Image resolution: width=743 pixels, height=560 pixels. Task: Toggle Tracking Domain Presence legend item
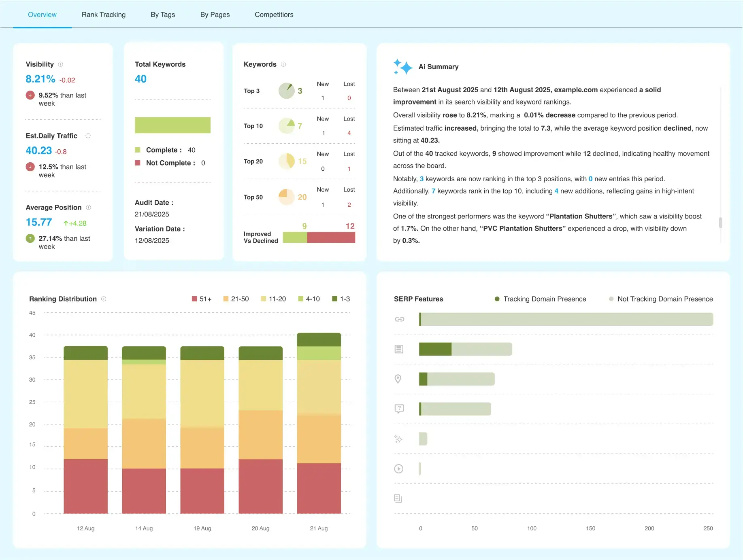pyautogui.click(x=540, y=299)
